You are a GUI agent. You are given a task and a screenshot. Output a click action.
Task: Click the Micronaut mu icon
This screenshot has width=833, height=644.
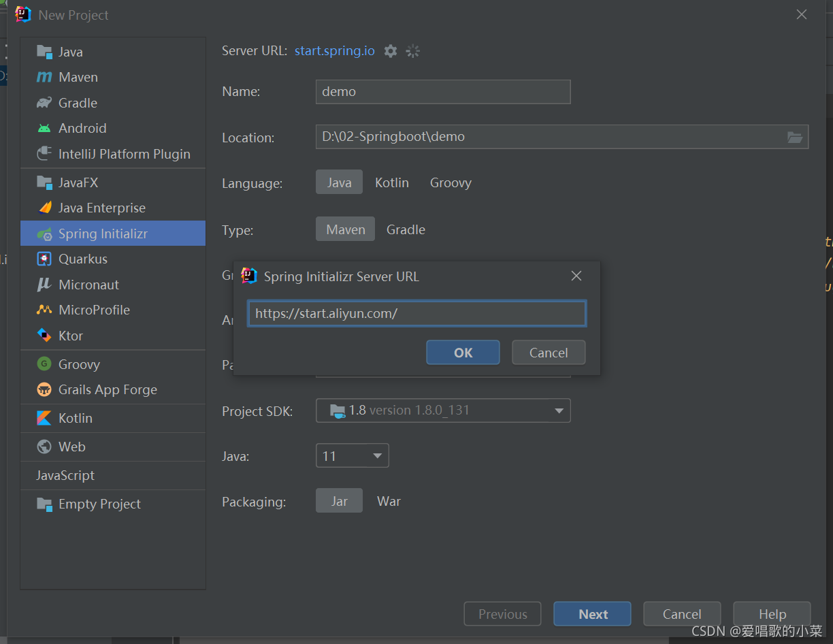[x=44, y=285]
